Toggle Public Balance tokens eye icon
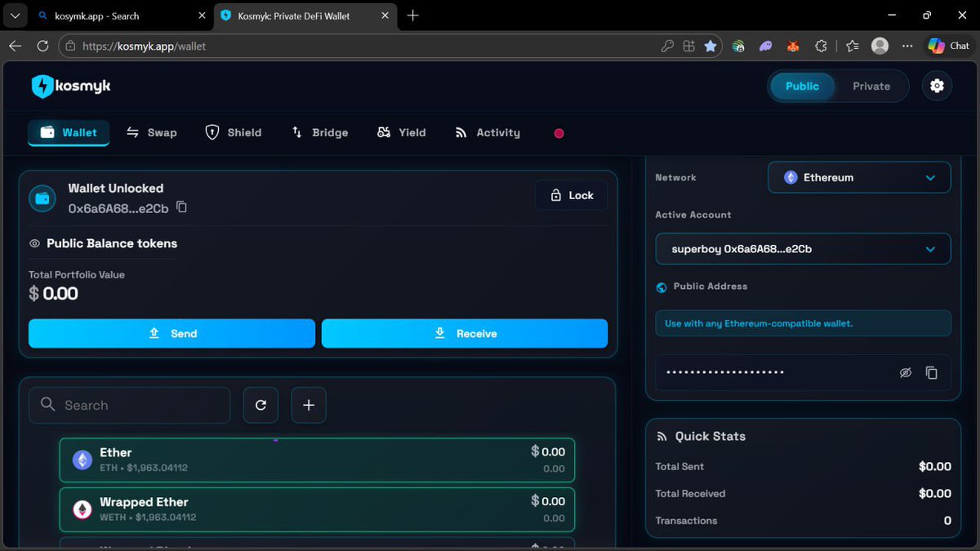Image resolution: width=980 pixels, height=551 pixels. [x=34, y=243]
